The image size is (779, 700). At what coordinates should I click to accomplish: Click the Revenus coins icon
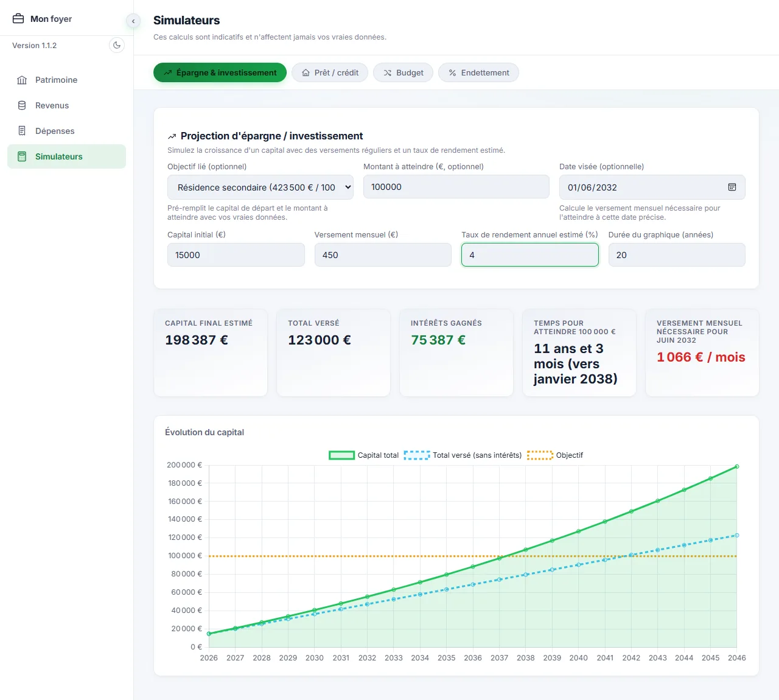click(x=22, y=105)
